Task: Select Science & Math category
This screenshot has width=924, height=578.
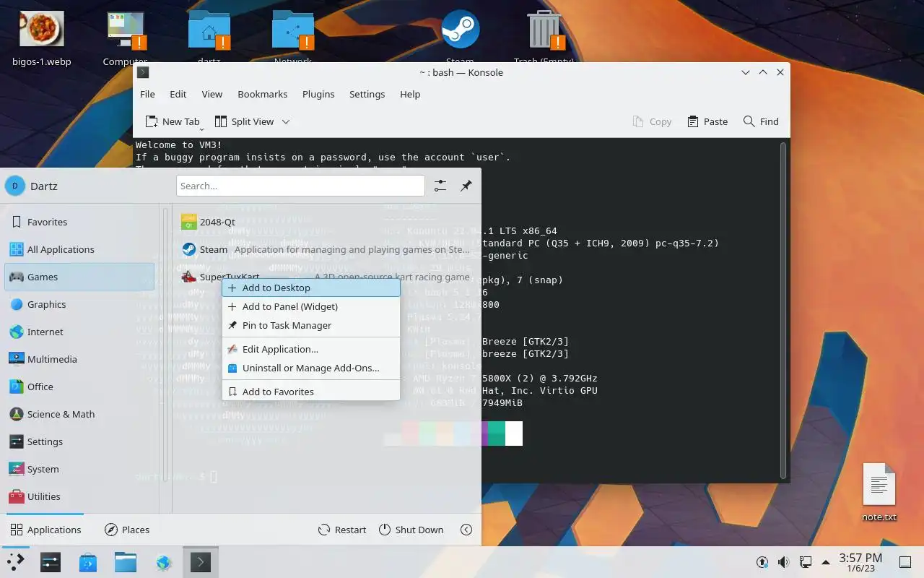Action: pos(79,414)
